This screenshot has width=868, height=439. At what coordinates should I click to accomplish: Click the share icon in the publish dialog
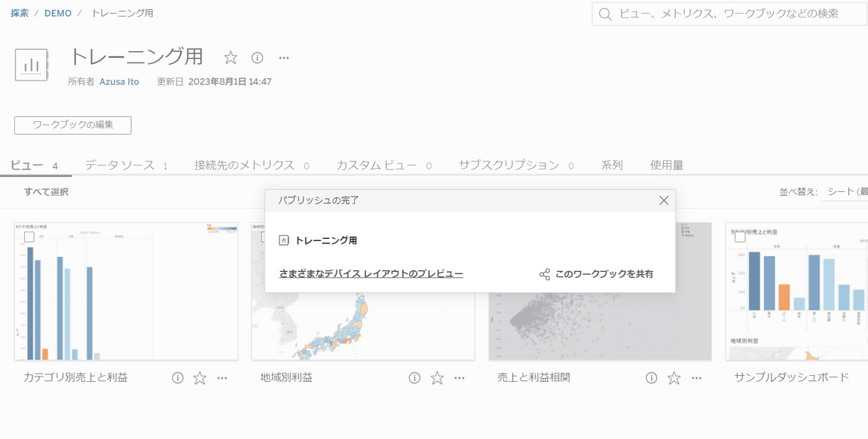pyautogui.click(x=545, y=274)
